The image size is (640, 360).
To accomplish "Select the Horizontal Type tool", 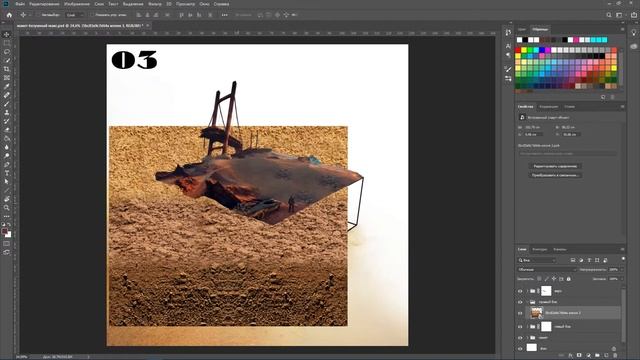I will coord(7,173).
